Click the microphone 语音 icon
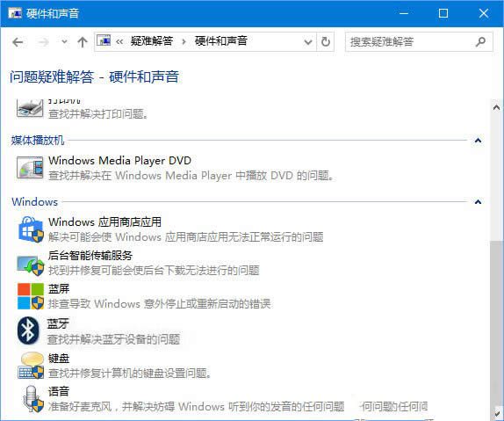 (33, 399)
